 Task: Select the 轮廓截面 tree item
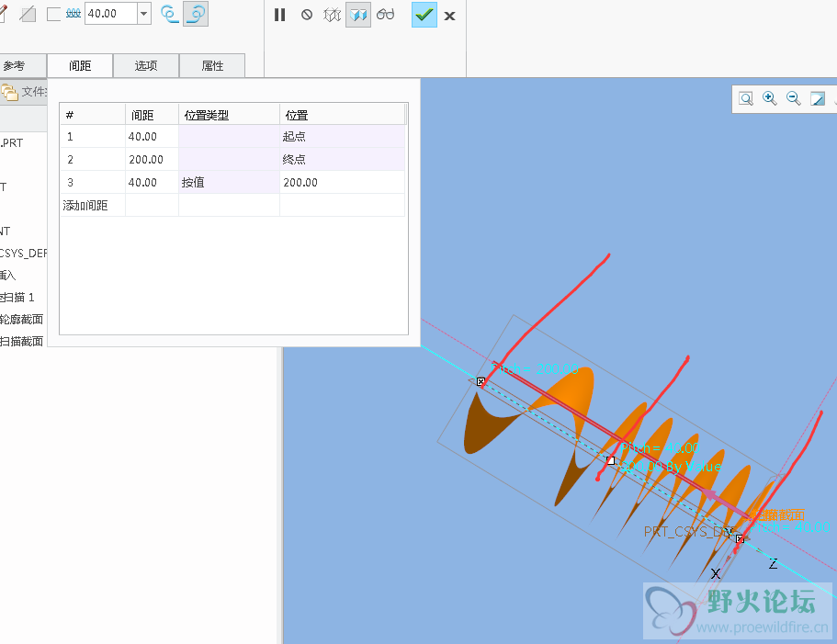(x=21, y=319)
